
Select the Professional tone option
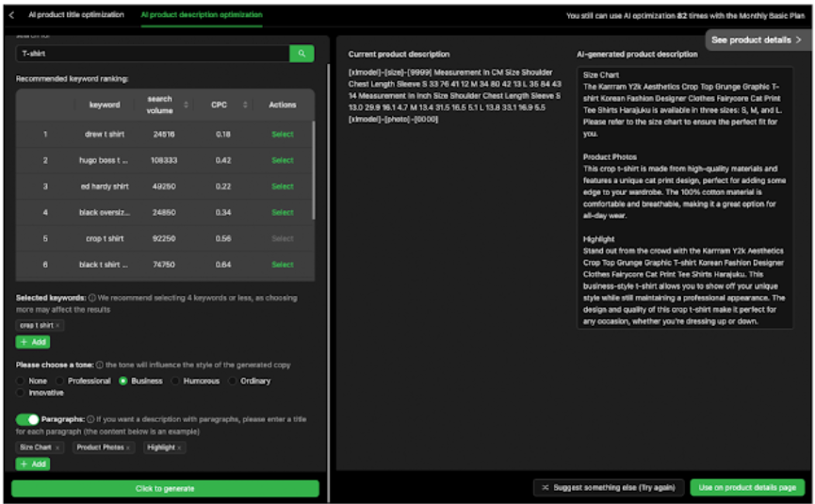tap(59, 381)
